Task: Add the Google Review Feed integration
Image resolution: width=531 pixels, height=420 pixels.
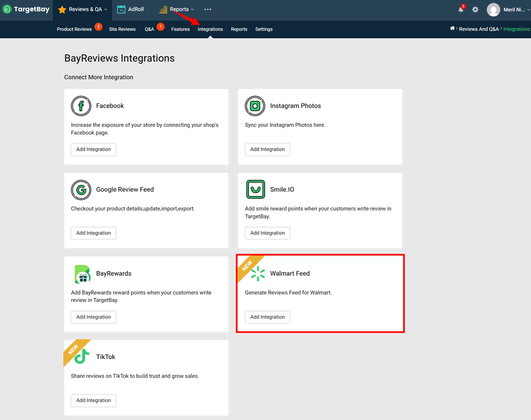Action: [93, 233]
